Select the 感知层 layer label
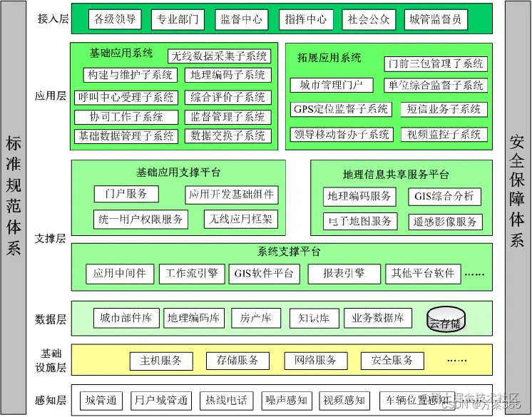The height and width of the screenshot is (417, 532). (50, 401)
